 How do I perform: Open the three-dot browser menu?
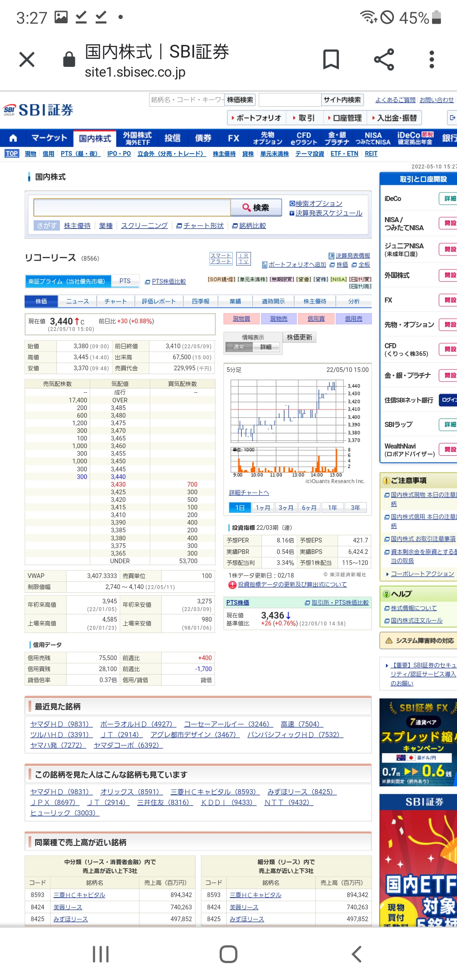click(432, 59)
